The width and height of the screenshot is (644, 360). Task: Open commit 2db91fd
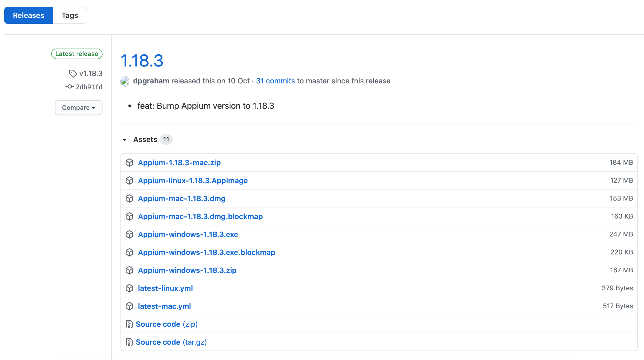click(89, 87)
